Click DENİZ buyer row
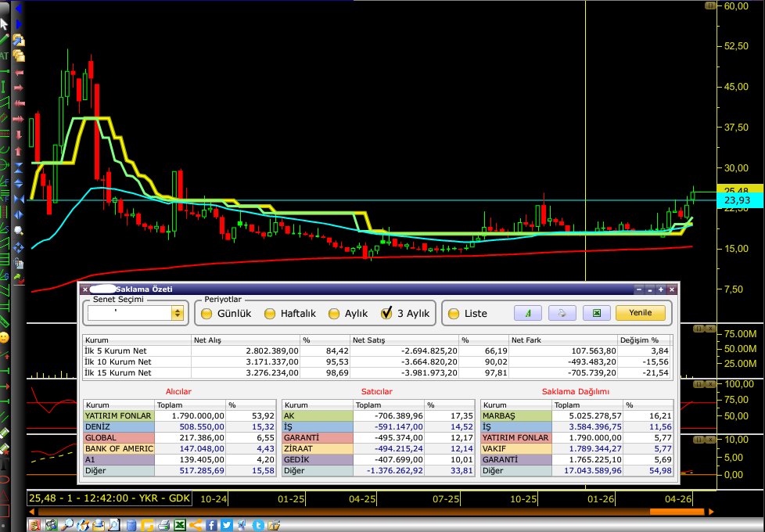 point(180,426)
